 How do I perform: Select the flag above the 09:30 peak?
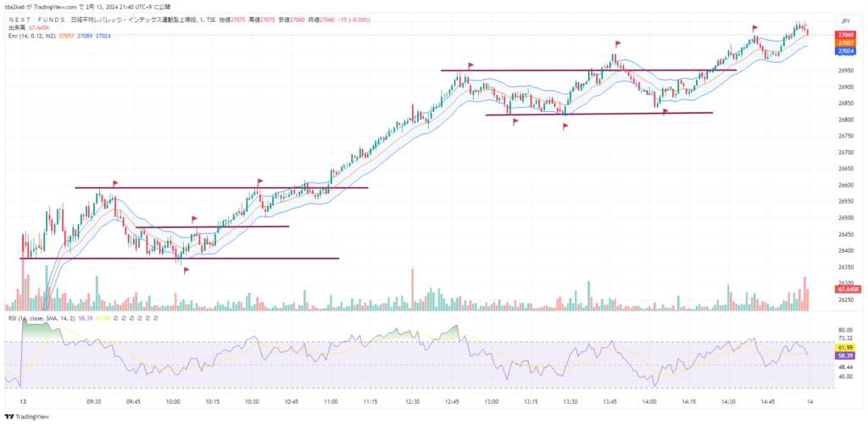[114, 182]
